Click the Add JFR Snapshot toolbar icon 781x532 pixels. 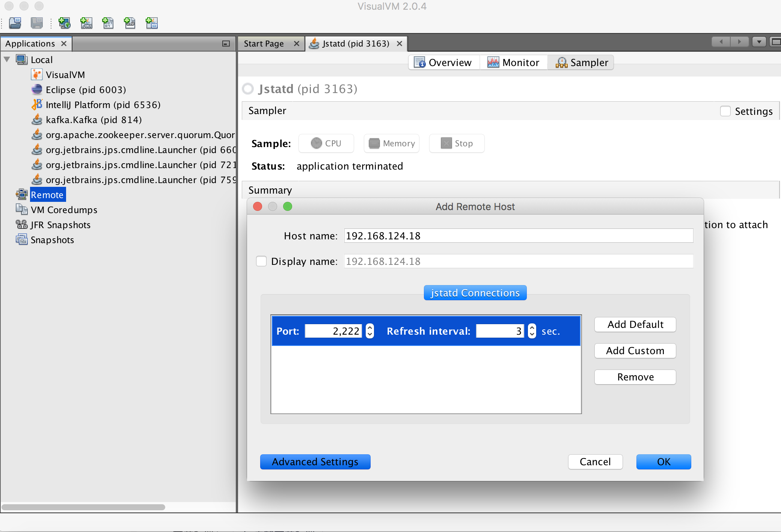click(x=130, y=23)
